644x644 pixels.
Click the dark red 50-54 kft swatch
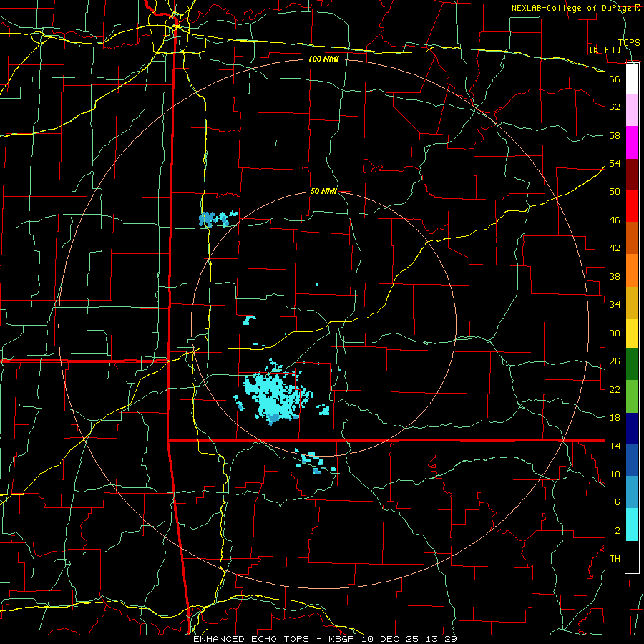(x=632, y=175)
